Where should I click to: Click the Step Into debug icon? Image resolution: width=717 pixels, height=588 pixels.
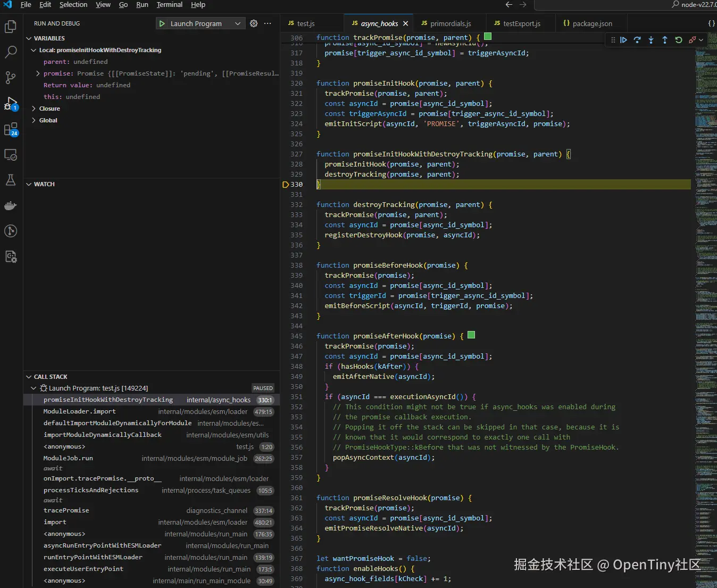coord(651,40)
